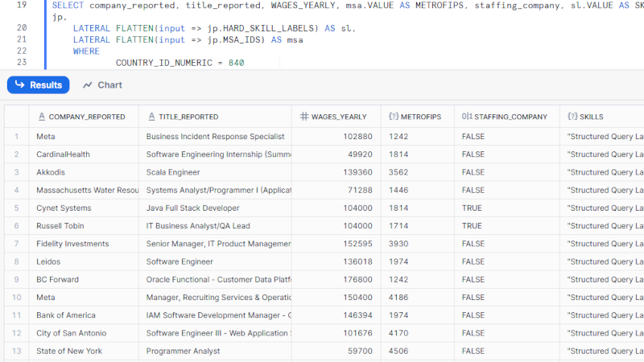The image size is (644, 362).
Task: Click the 'CardinalHealth' company cell
Action: (x=84, y=154)
